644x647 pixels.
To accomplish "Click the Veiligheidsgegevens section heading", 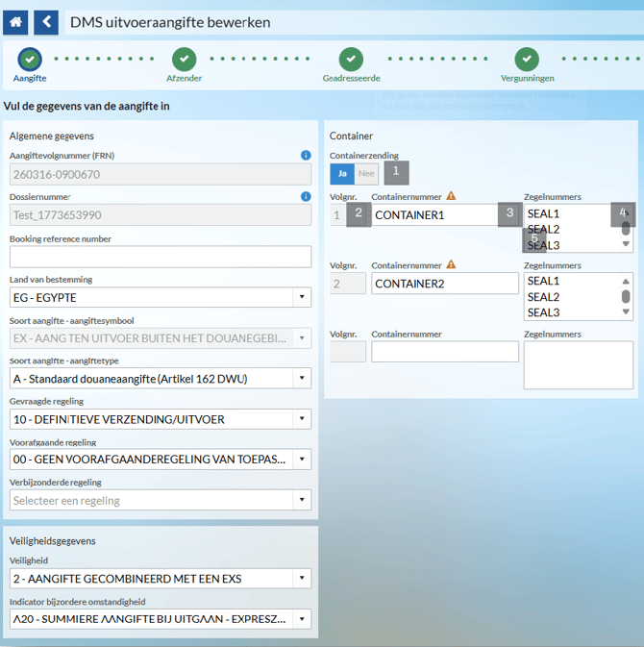I will coord(53,541).
